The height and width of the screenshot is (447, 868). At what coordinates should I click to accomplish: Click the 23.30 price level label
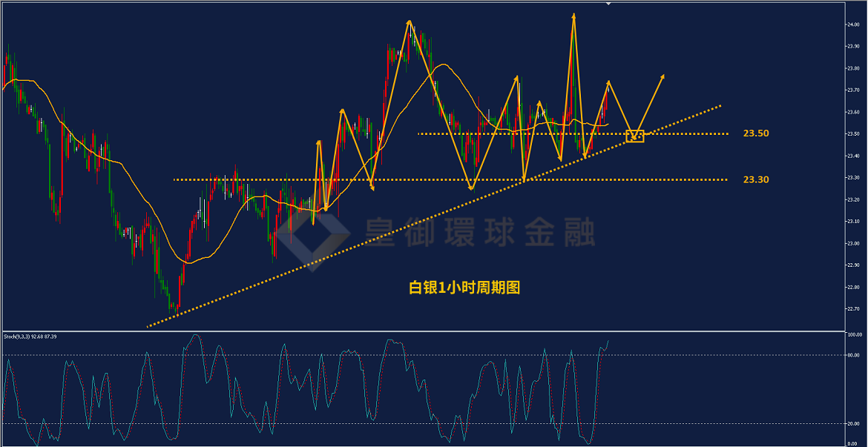[756, 179]
